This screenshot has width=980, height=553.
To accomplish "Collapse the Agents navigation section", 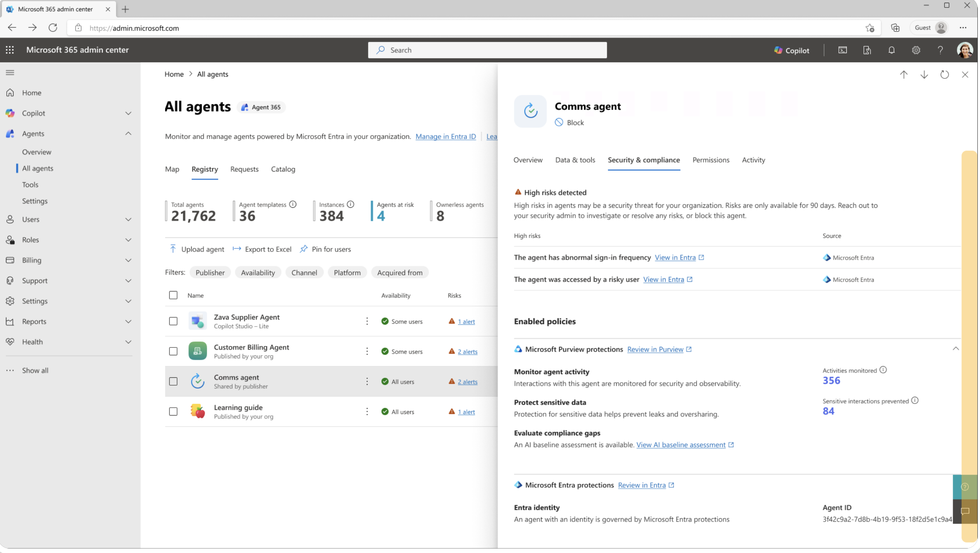I will click(128, 134).
